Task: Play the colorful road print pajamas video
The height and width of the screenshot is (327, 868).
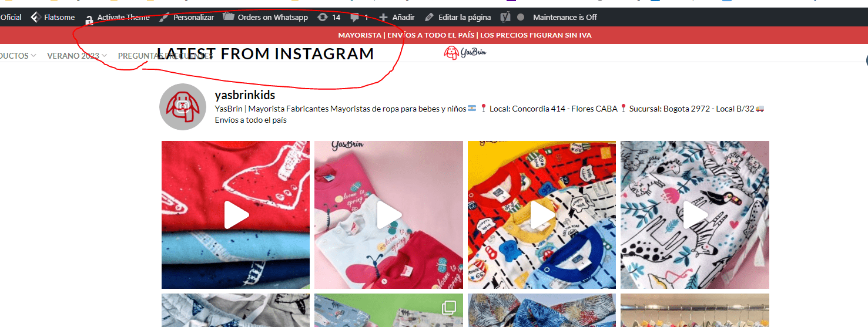Action: tap(542, 215)
